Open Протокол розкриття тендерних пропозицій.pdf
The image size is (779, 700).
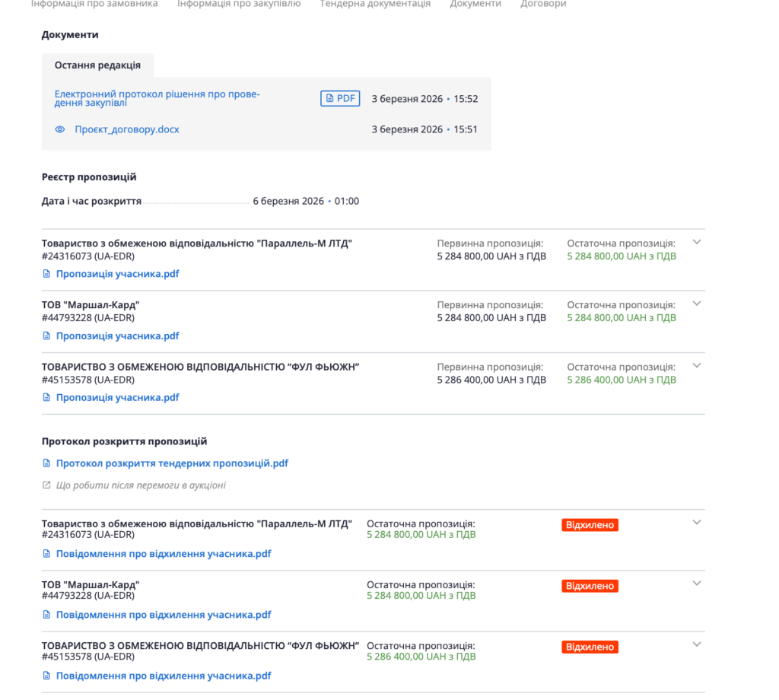pyautogui.click(x=172, y=463)
